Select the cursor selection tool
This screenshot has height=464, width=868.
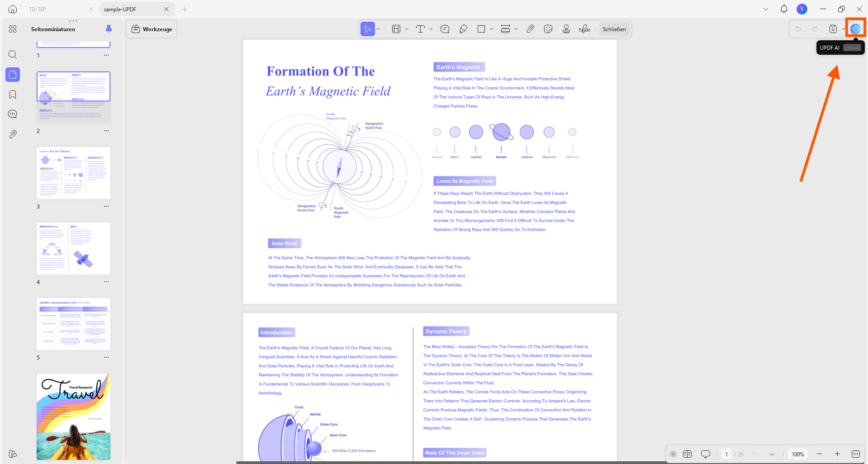coord(368,29)
